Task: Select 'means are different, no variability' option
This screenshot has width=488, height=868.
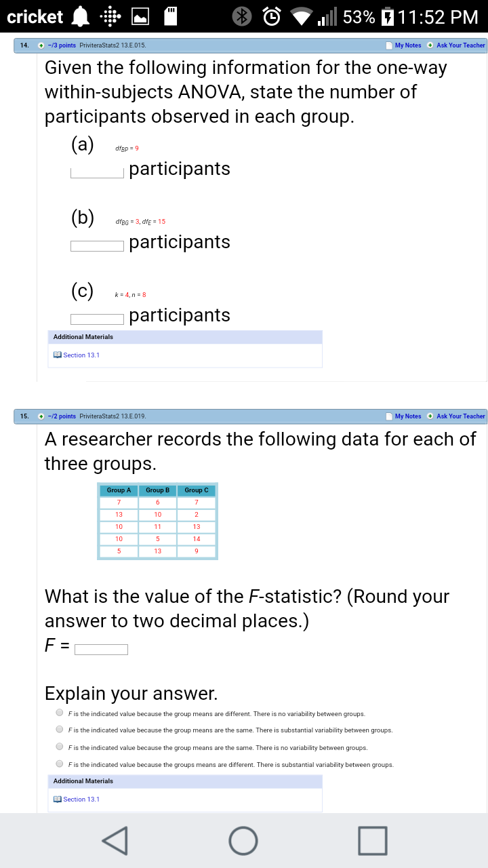Action: [x=60, y=713]
